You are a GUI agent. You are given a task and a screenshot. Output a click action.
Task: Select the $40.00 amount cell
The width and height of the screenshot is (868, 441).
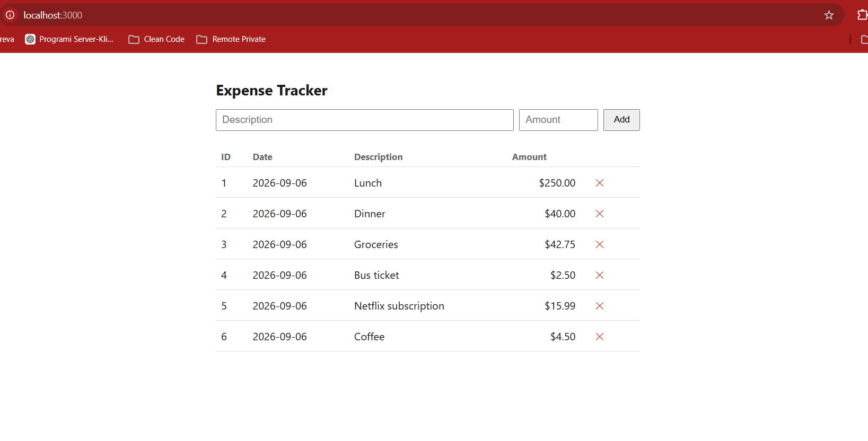click(x=560, y=214)
